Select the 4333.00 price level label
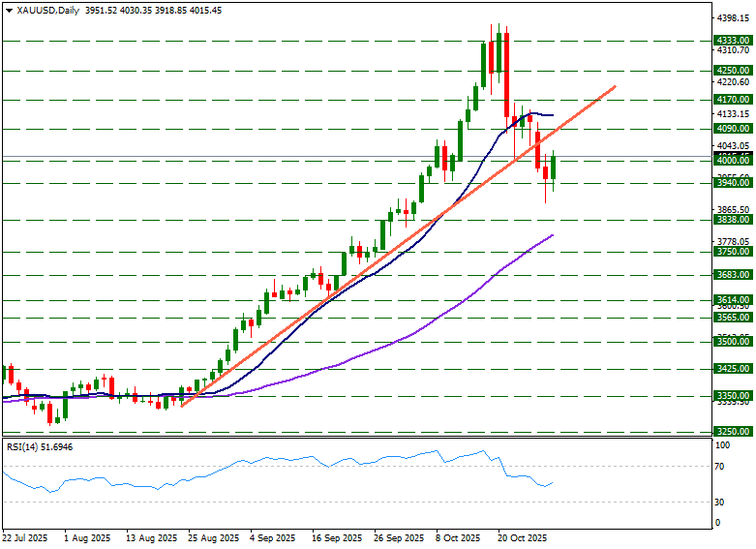 732,41
